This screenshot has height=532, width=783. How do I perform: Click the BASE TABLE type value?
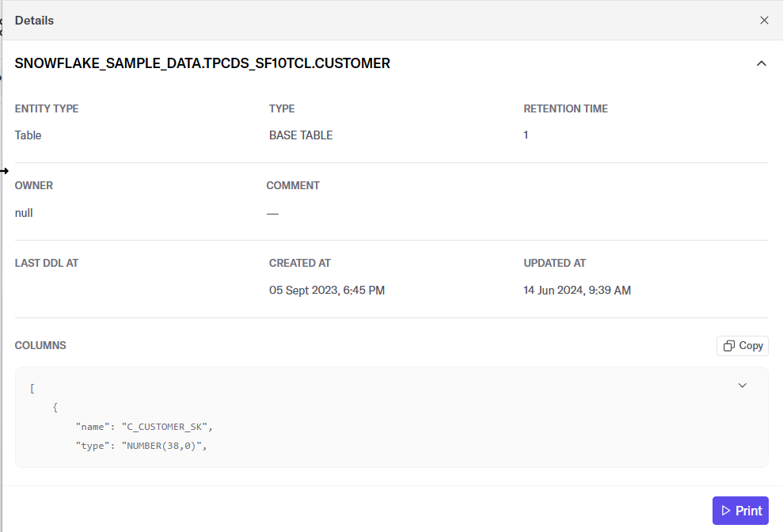pyautogui.click(x=301, y=135)
